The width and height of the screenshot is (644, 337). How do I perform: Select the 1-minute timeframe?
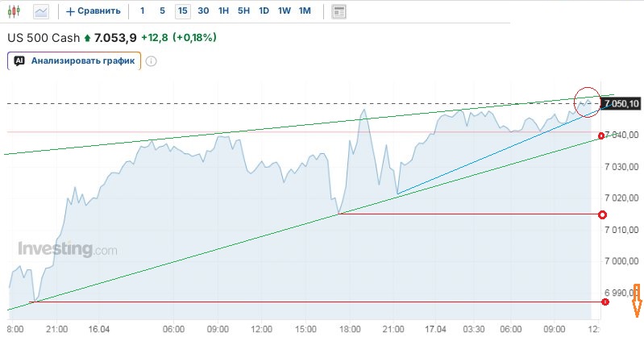tap(143, 11)
